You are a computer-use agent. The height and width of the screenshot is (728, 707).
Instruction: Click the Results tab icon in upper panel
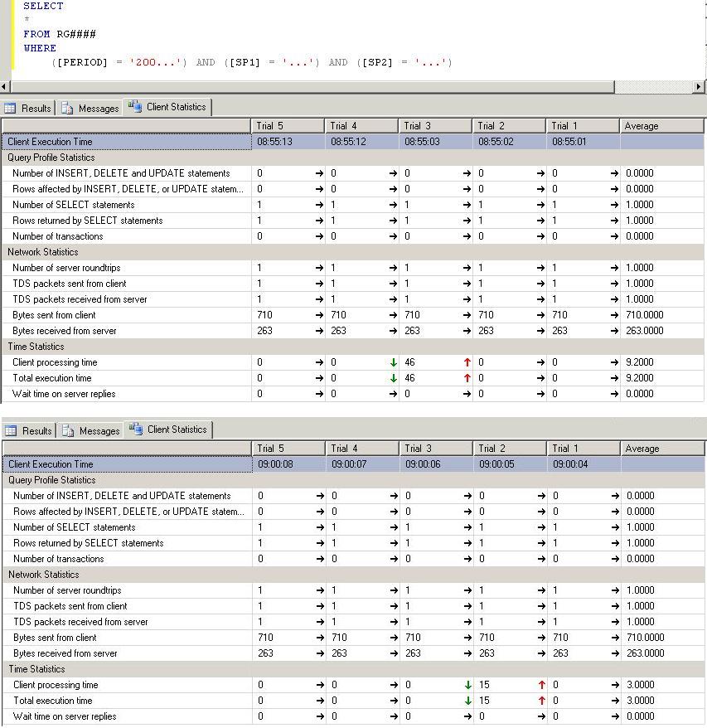[11, 109]
